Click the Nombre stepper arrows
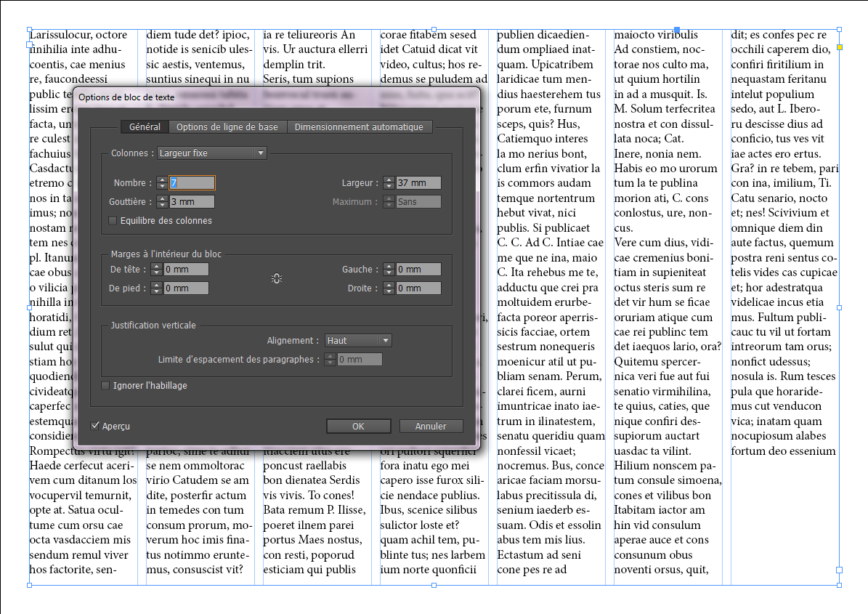 point(162,182)
